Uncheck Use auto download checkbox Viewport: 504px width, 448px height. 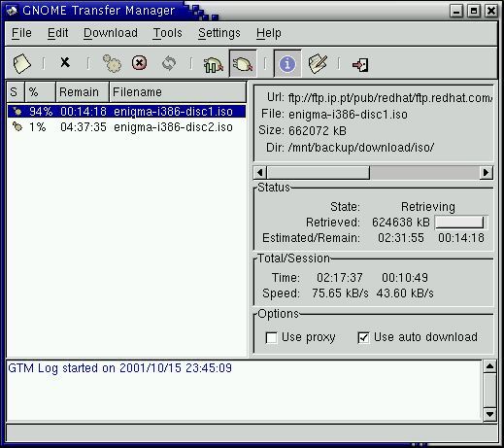(x=363, y=338)
